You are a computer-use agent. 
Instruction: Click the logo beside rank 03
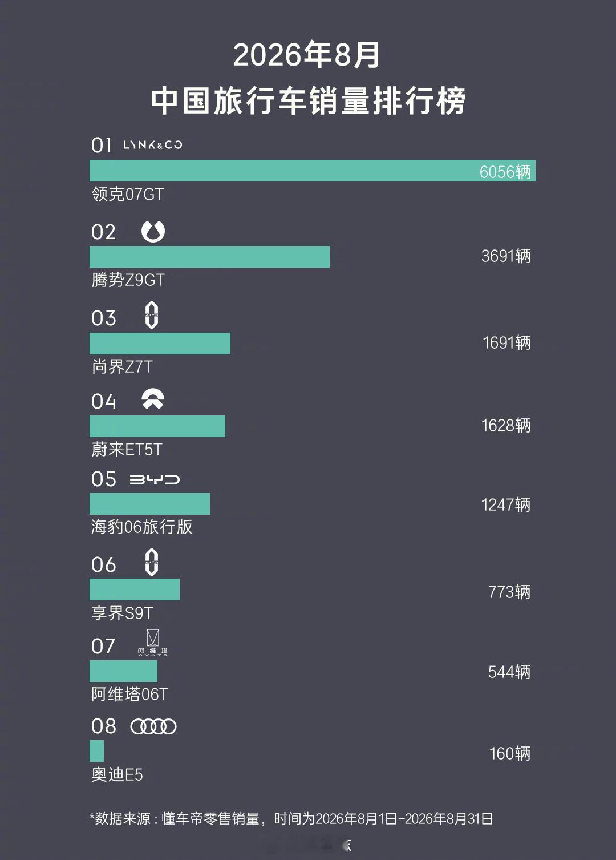click(x=152, y=315)
